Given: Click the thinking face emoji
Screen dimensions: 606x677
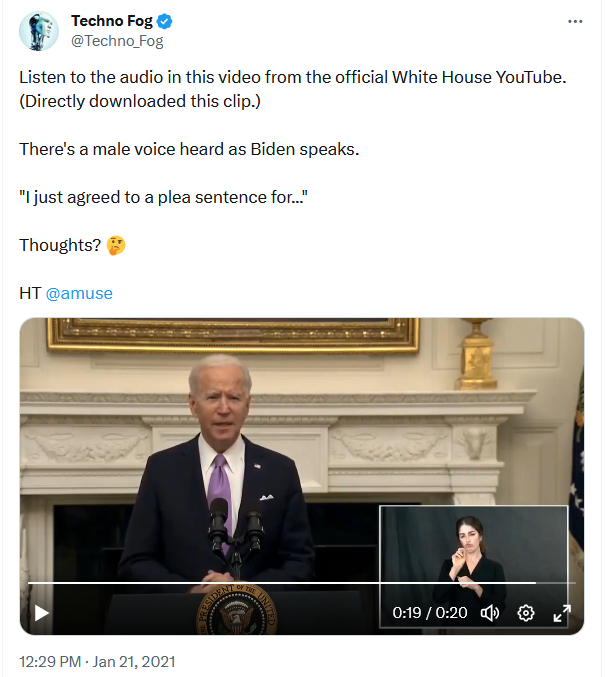Looking at the screenshot, I should [x=116, y=245].
